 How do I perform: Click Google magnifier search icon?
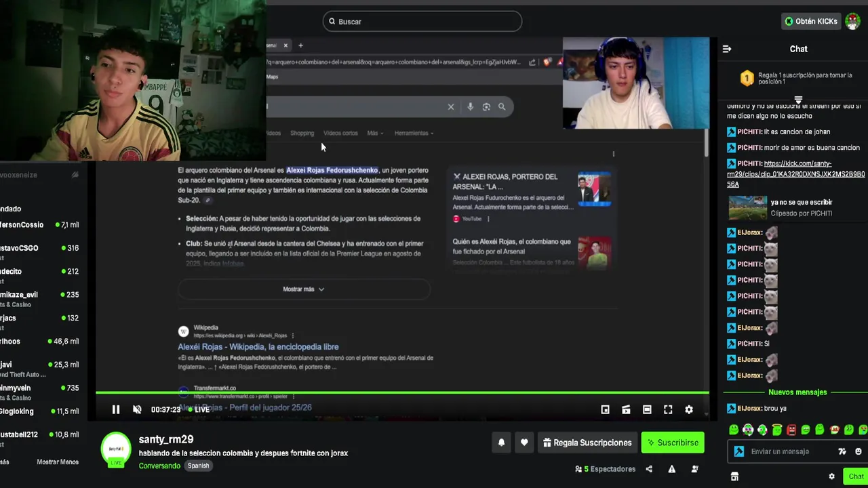pyautogui.click(x=502, y=106)
